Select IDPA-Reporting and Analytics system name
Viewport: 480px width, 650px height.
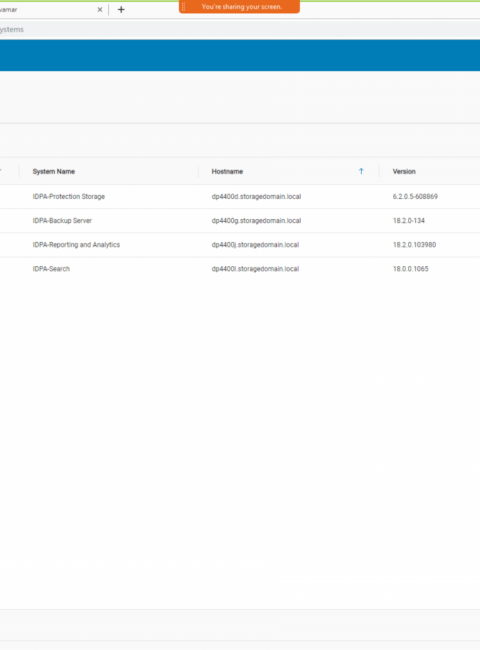click(76, 245)
